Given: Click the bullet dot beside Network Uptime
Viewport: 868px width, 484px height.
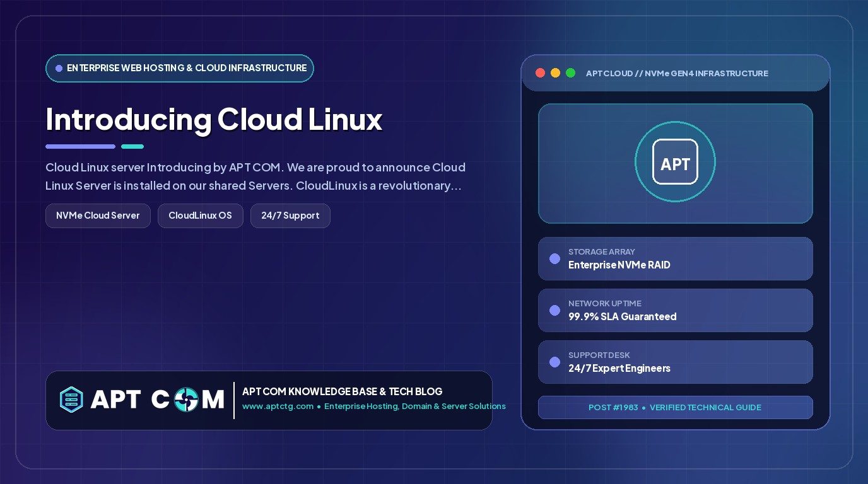Looking at the screenshot, I should click(554, 310).
